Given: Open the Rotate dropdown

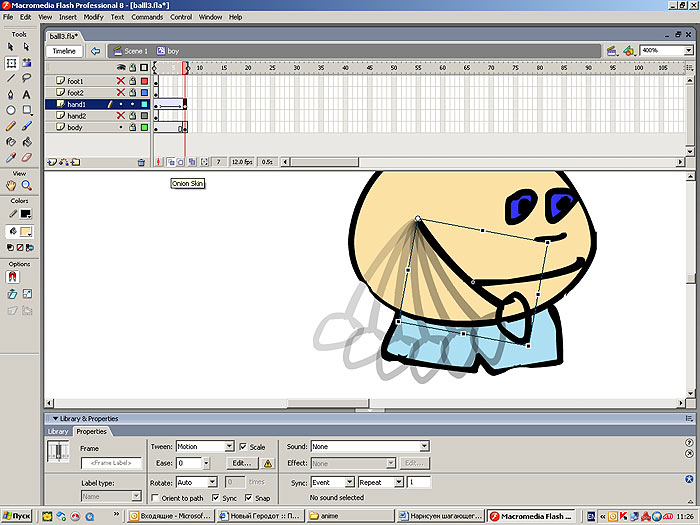Looking at the screenshot, I should coord(212,482).
